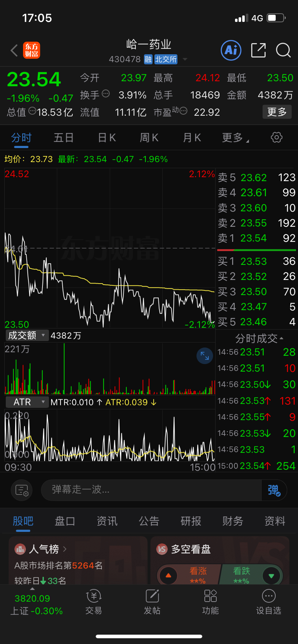
Task: Tap the 成交额 volume bar chart
Action: pos(110,369)
